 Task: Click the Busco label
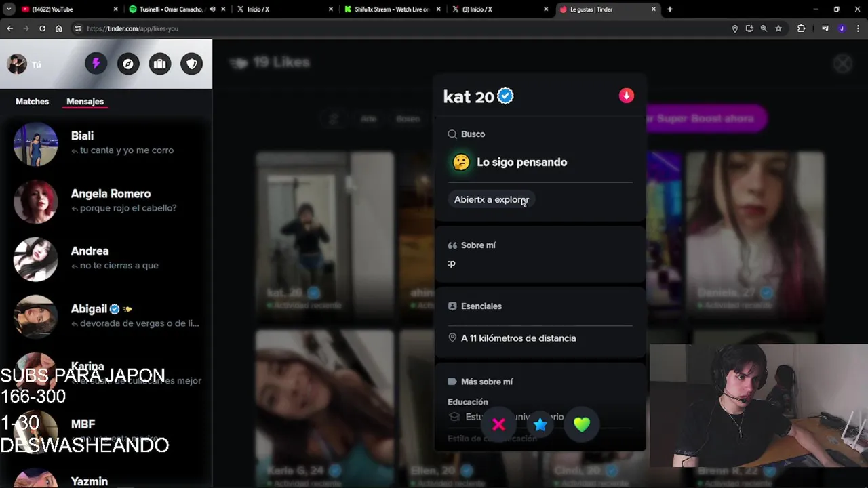[x=473, y=134]
